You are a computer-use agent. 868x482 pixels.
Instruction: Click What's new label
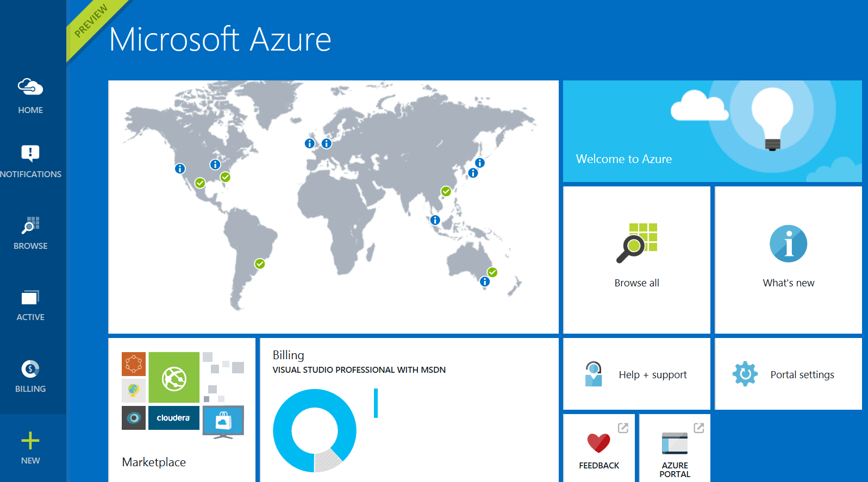[x=789, y=283]
